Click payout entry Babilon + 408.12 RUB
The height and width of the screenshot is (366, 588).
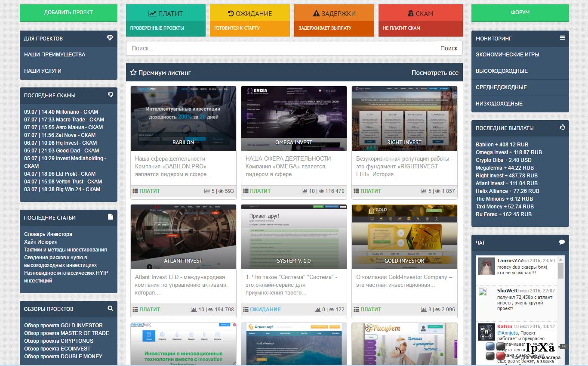click(x=502, y=145)
